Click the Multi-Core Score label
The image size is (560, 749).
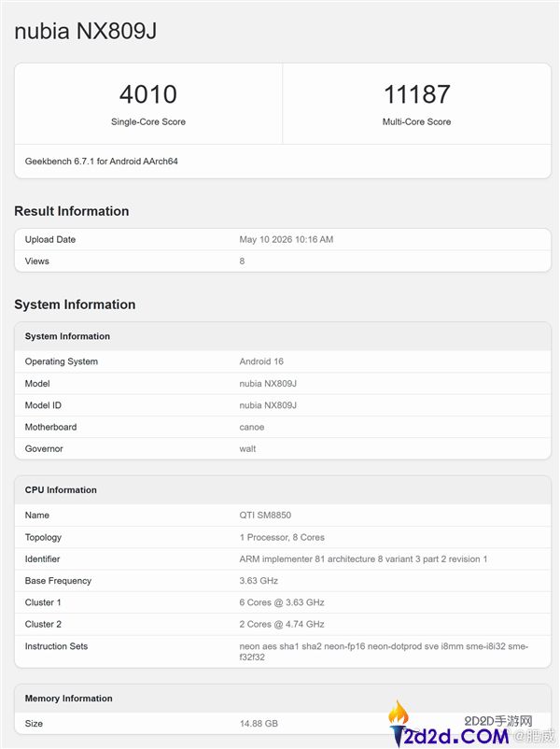tap(417, 121)
